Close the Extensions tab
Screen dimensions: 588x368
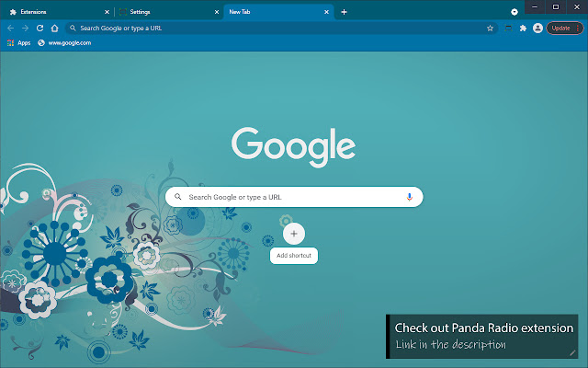tap(107, 12)
